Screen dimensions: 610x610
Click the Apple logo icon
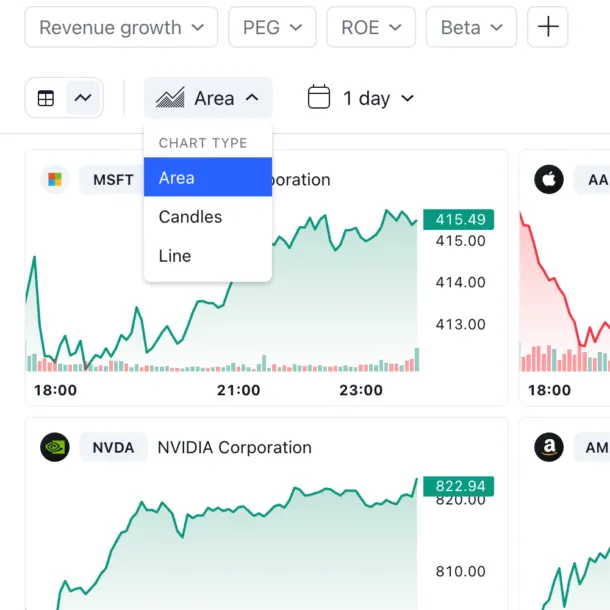549,179
